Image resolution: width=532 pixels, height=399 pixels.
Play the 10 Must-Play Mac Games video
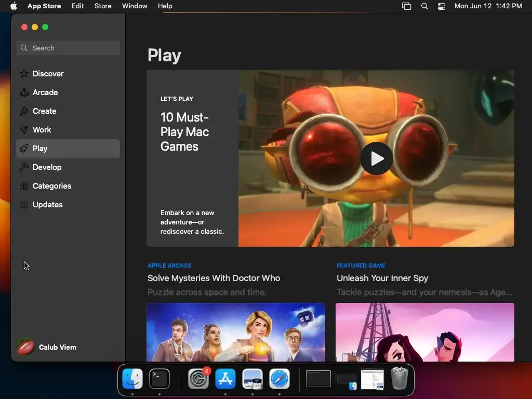[377, 158]
